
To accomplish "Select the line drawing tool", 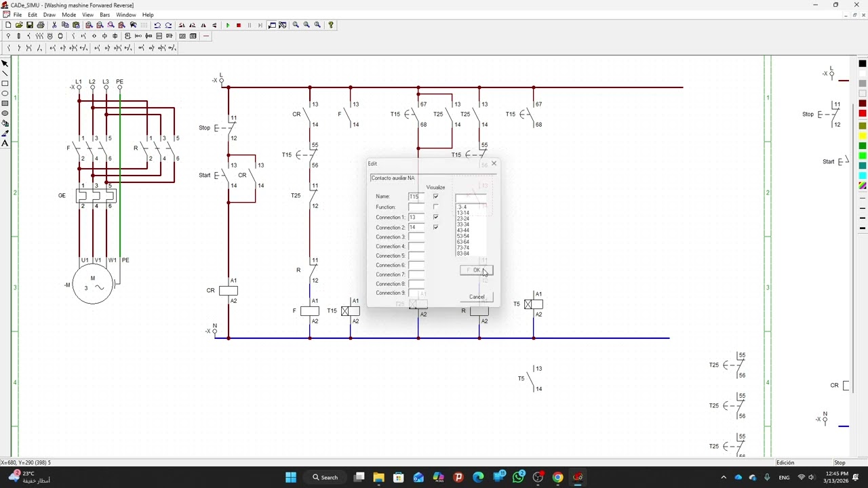I will pos(5,73).
